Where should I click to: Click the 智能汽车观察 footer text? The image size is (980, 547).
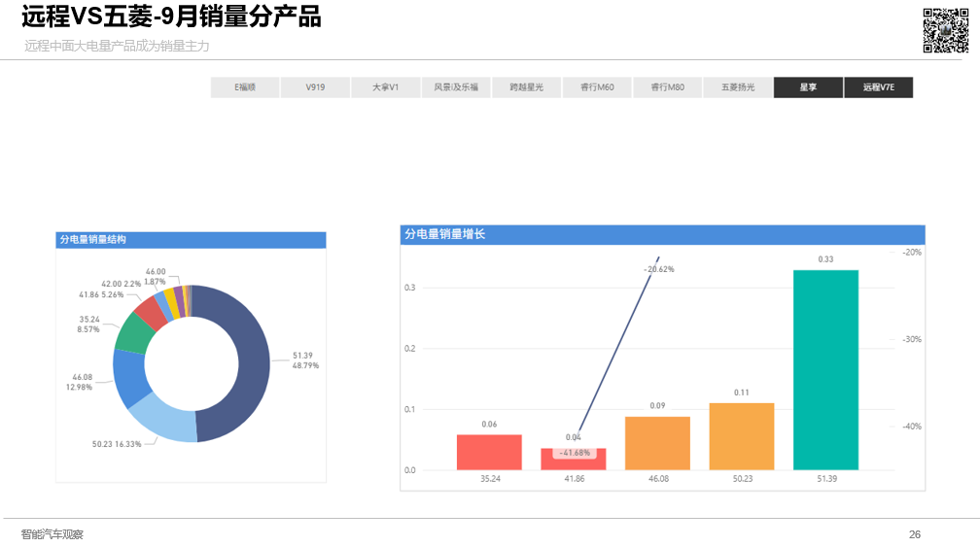(x=52, y=534)
